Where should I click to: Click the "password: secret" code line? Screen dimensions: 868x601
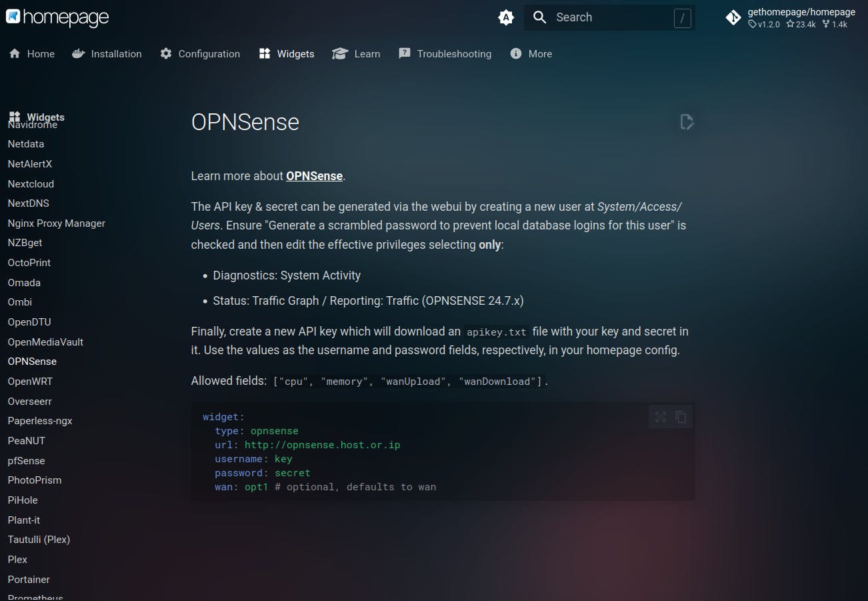[x=263, y=473]
